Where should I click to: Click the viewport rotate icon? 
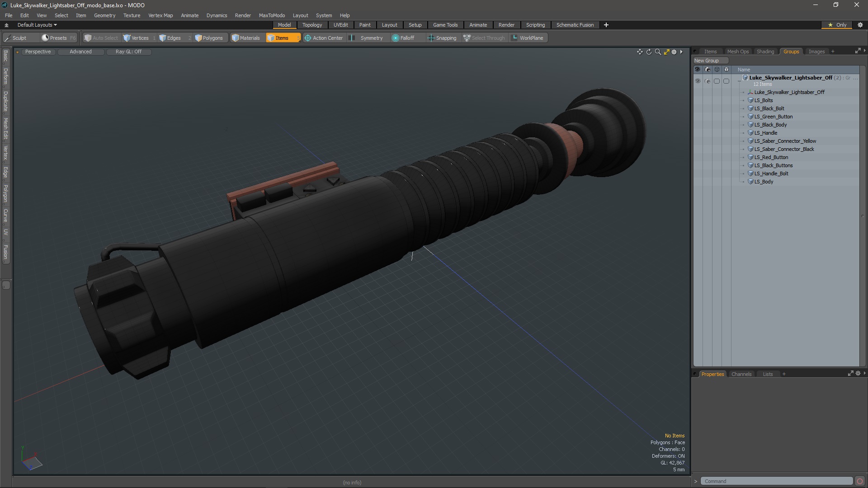(x=649, y=52)
